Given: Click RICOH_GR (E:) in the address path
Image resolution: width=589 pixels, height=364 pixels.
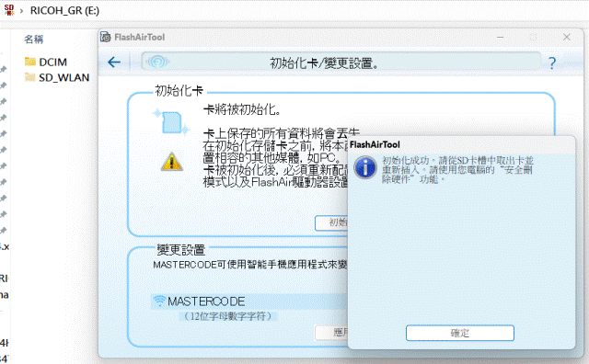Looking at the screenshot, I should tap(64, 10).
